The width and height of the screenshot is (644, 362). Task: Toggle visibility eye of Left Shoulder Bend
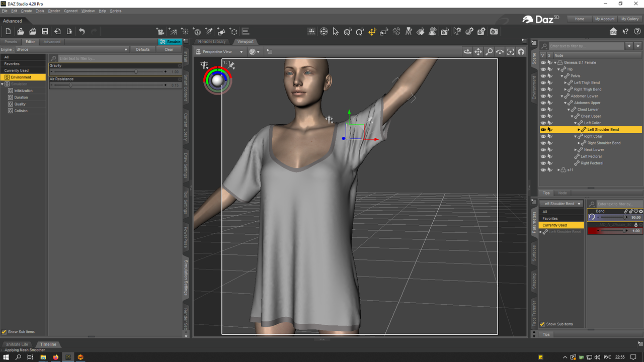[x=543, y=129]
